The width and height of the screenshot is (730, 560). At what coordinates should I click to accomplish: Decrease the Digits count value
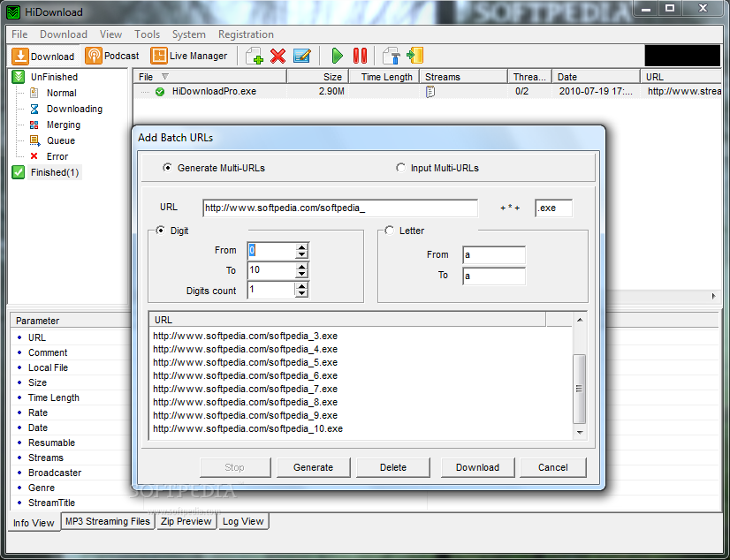click(x=301, y=294)
